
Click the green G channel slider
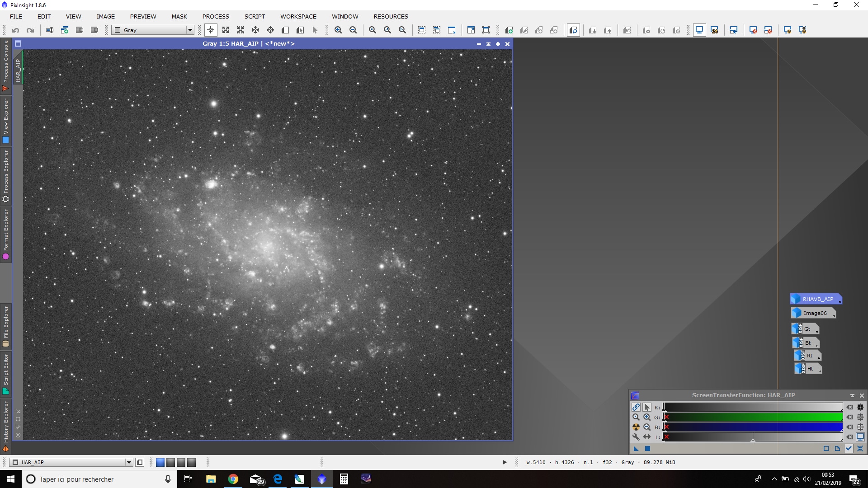point(753,417)
